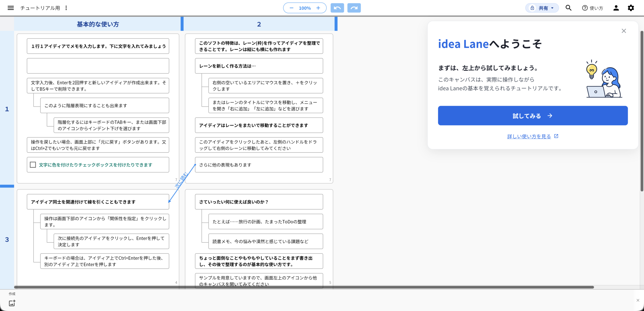The image size is (644, 311).
Task: Close the idea Lane welcome dialog
Action: point(624,31)
